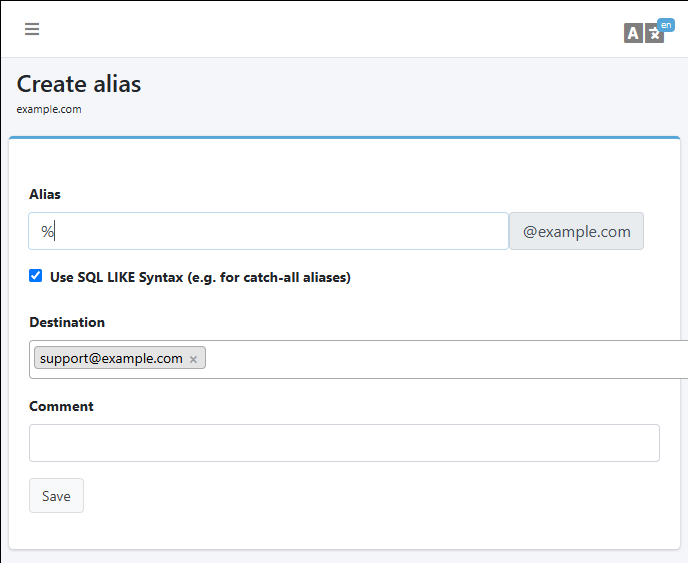Click the example.com subtitle under heading
688x563 pixels.
(x=49, y=109)
